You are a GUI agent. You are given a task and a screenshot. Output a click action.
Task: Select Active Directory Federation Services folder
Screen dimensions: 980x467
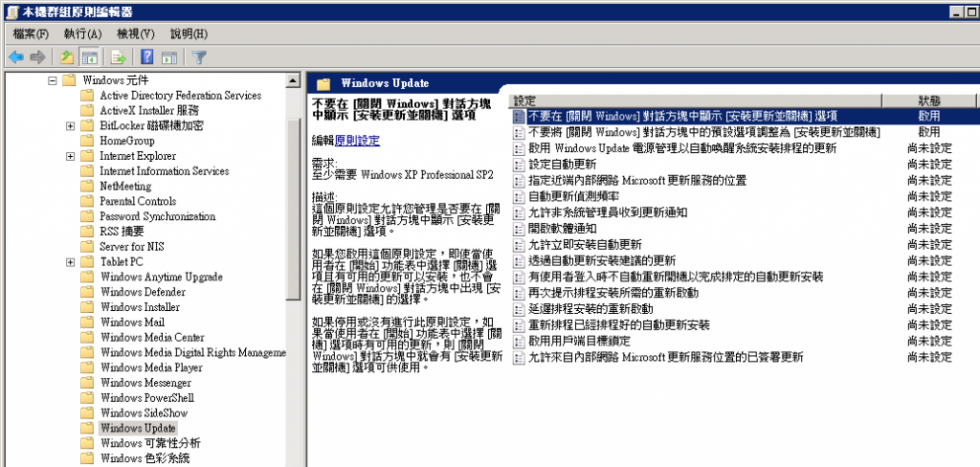tap(180, 96)
